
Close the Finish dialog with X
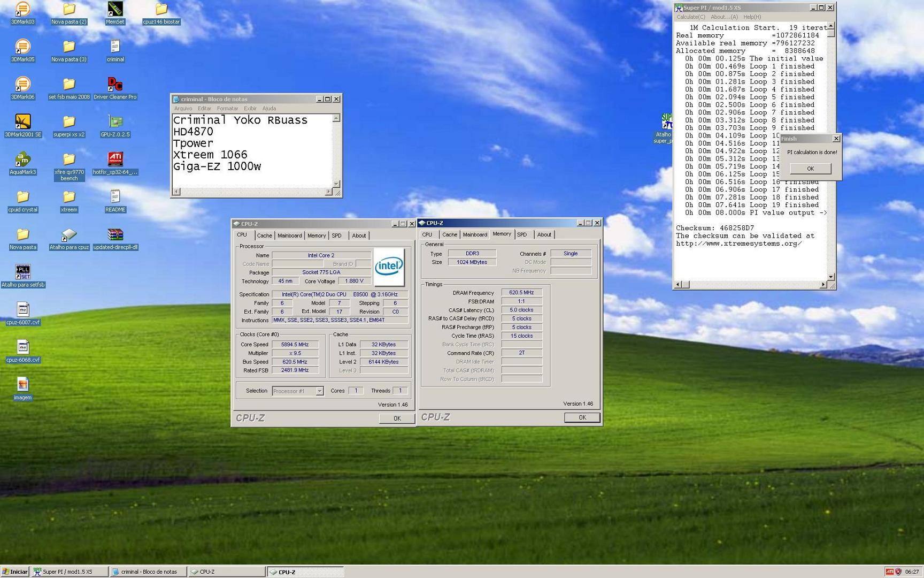[836, 139]
